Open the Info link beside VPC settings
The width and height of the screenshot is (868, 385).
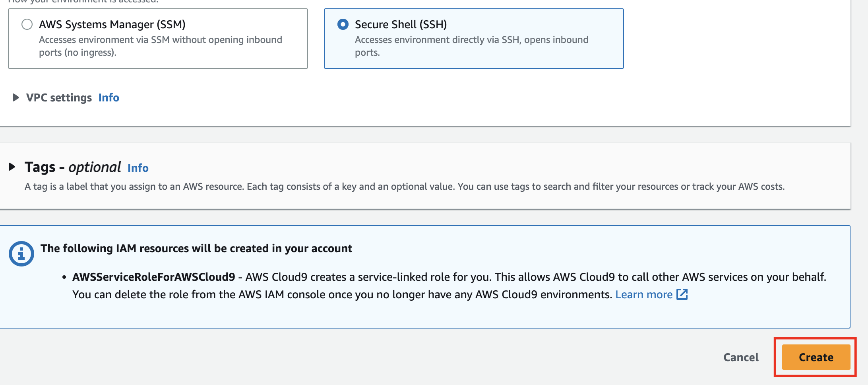point(108,97)
